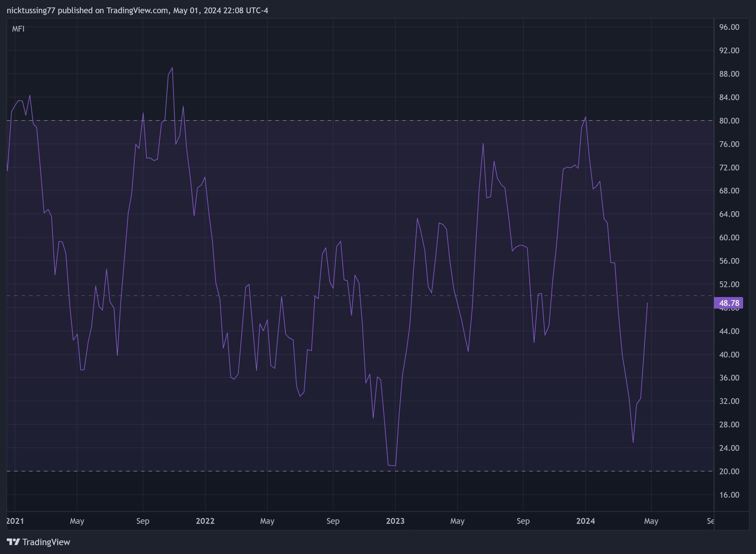Viewport: 756px width, 554px height.
Task: Click the 80.00 overbought level label
Action: tap(729, 121)
